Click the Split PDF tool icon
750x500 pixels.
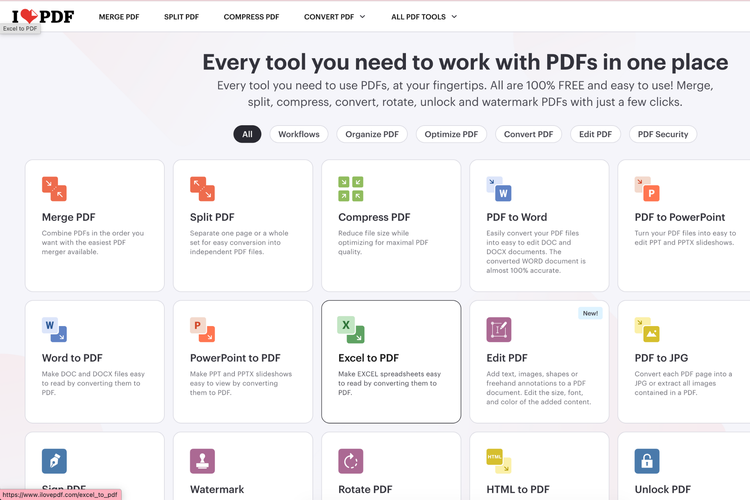pyautogui.click(x=202, y=189)
